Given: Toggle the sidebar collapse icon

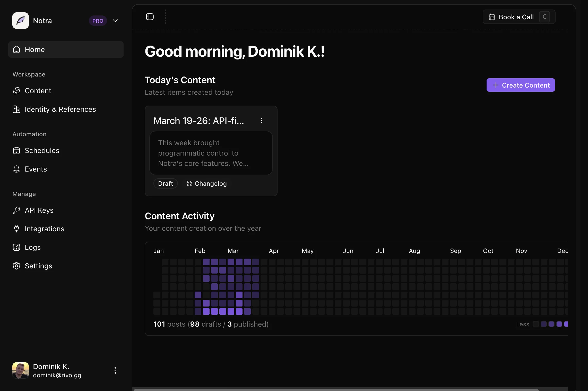Looking at the screenshot, I should pyautogui.click(x=149, y=16).
